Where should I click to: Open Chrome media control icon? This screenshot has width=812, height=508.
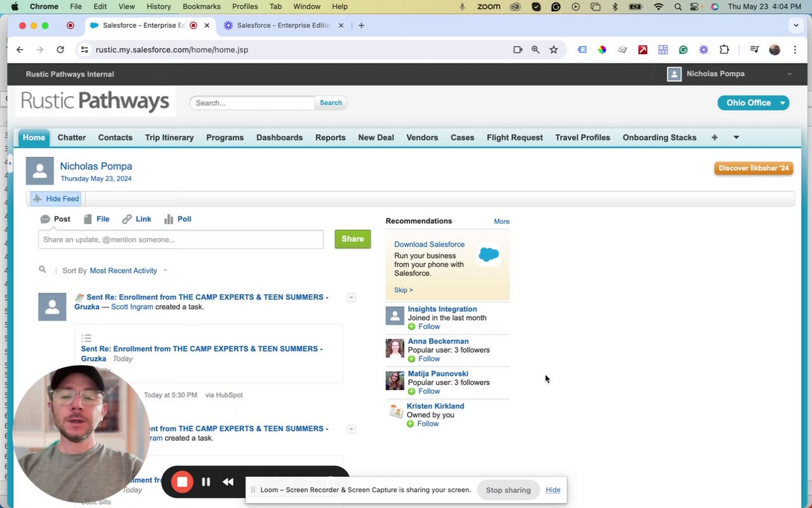click(x=754, y=50)
